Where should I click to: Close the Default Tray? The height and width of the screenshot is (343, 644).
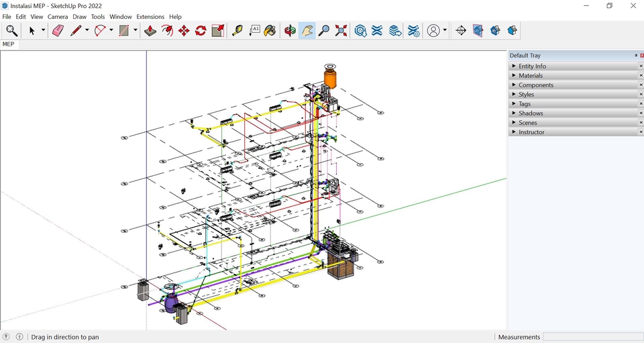pyautogui.click(x=642, y=56)
